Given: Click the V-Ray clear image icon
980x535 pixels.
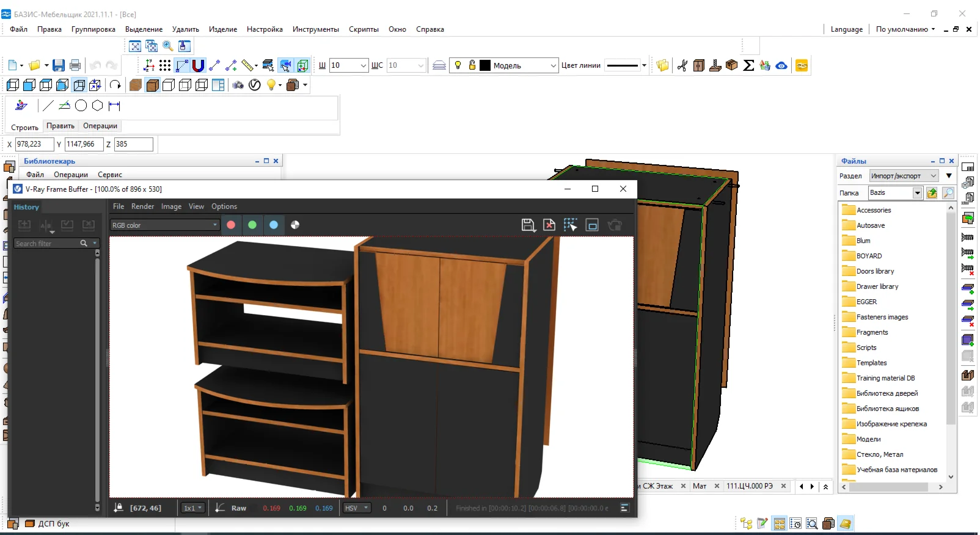Looking at the screenshot, I should [x=549, y=225].
